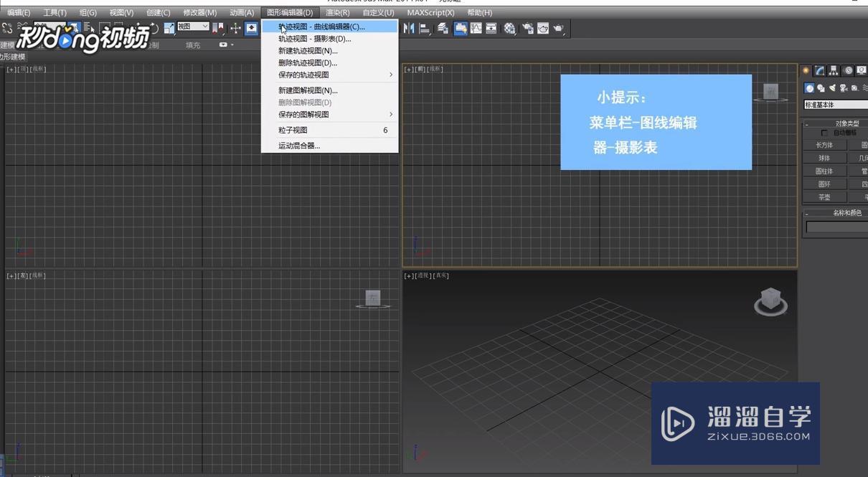
Task: Expand the 保存的轨迹视图 submenu
Action: [x=330, y=75]
